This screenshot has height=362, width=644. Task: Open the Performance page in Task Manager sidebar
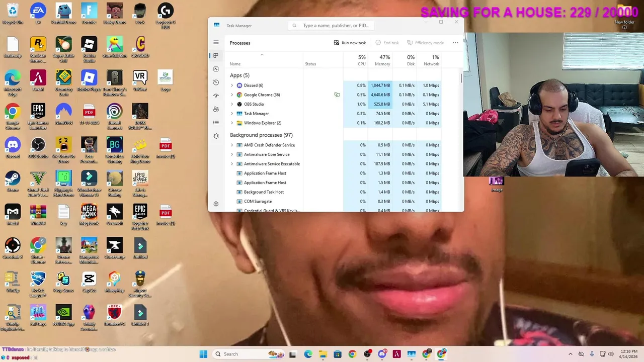point(216,69)
